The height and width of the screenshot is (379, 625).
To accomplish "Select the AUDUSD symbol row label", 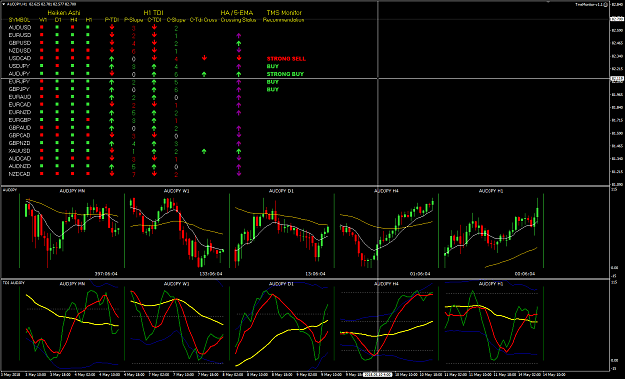I will point(20,27).
